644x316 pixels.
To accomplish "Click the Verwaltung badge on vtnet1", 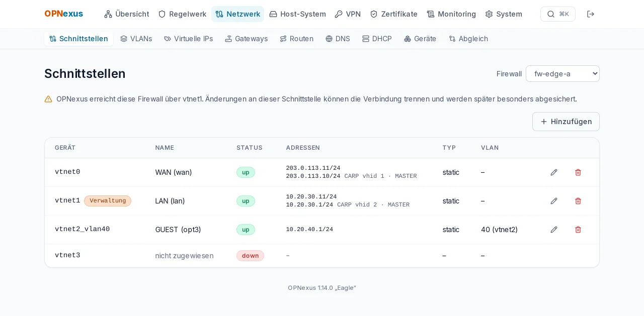I will click(x=108, y=201).
